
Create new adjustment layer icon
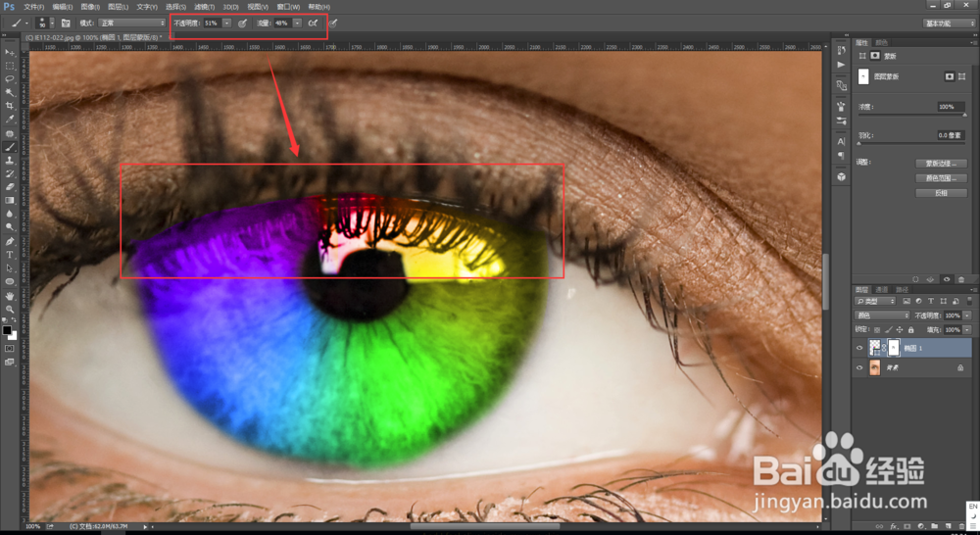tap(920, 526)
